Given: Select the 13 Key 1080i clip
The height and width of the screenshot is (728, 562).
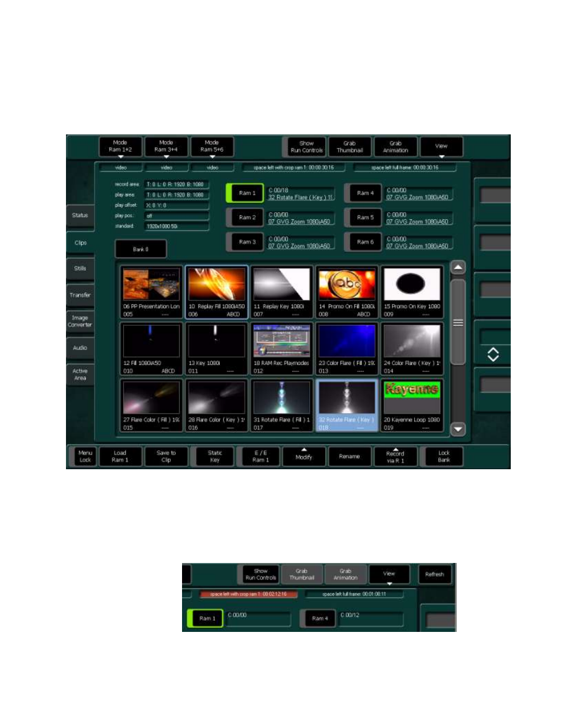Looking at the screenshot, I should [217, 349].
